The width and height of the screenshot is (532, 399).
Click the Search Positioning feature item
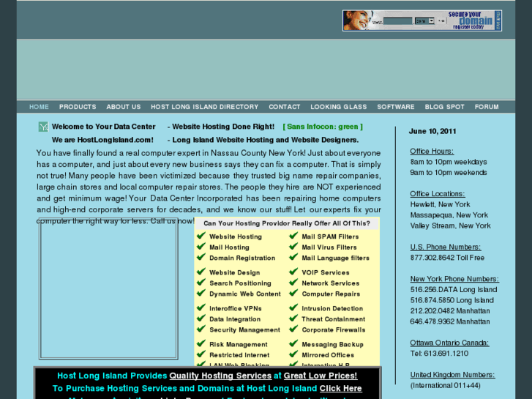coord(240,283)
